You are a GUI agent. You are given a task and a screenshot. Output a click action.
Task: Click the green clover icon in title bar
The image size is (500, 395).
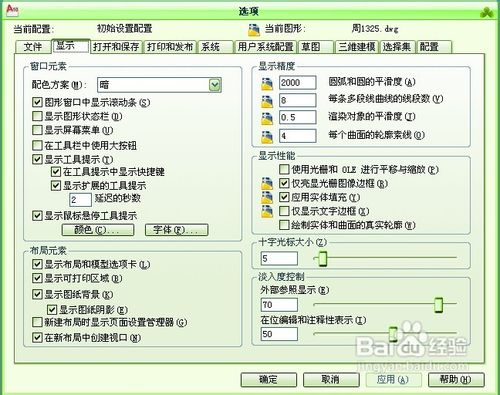tap(487, 12)
